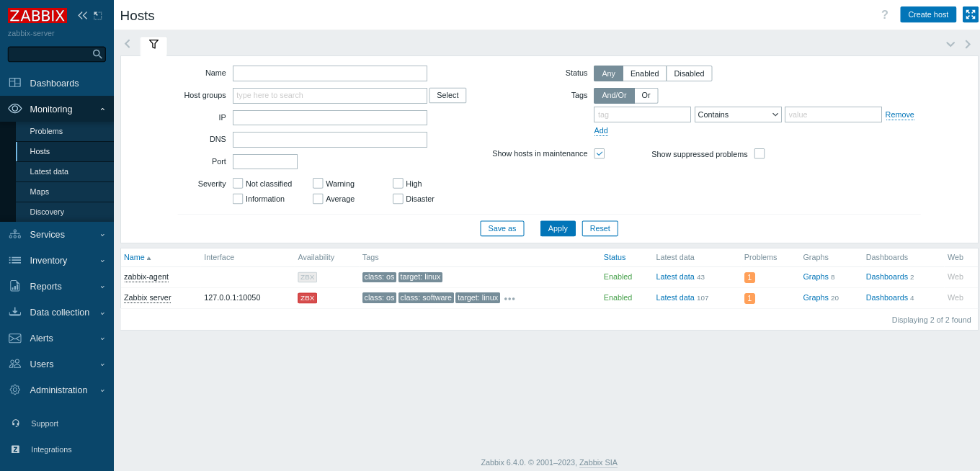Go to Latest data submenu item
The height and width of the screenshot is (471, 980).
coord(49,171)
